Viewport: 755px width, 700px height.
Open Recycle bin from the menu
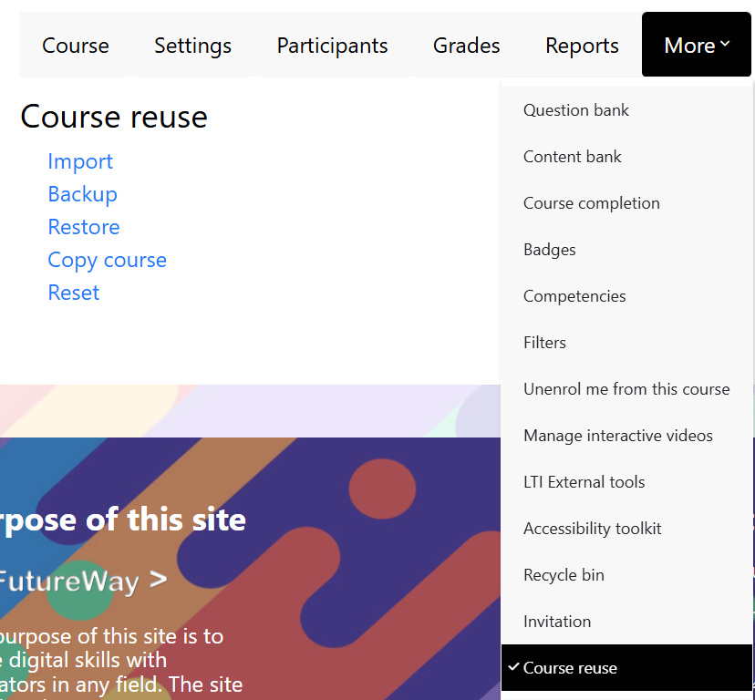pyautogui.click(x=626, y=575)
